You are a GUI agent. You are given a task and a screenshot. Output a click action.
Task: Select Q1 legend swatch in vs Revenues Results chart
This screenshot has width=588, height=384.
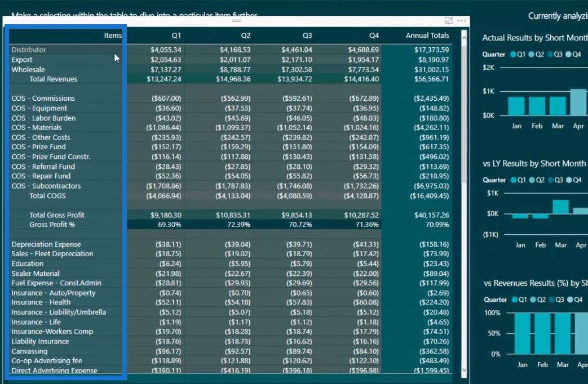515,300
